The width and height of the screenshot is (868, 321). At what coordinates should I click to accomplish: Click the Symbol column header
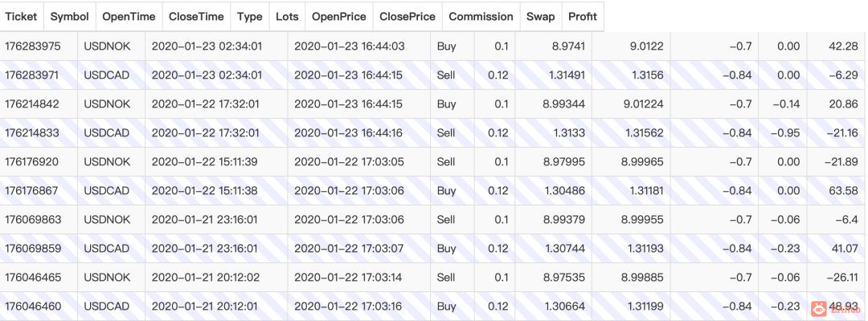pos(69,16)
